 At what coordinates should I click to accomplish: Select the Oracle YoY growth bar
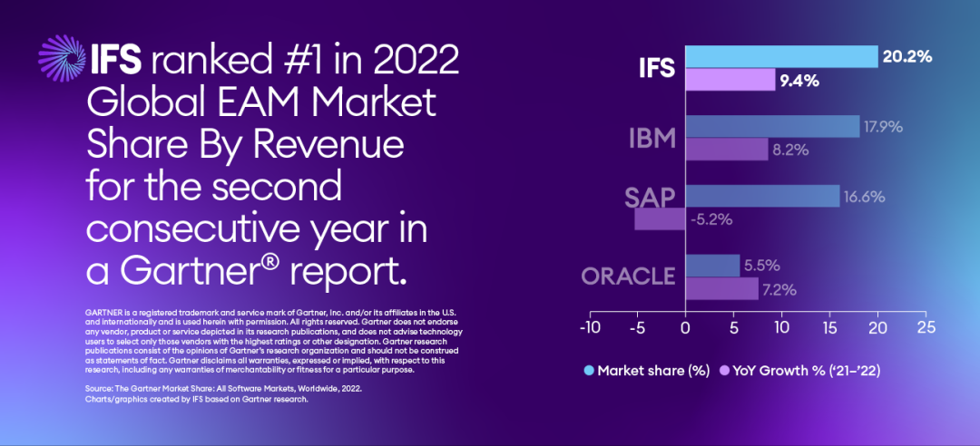722,288
